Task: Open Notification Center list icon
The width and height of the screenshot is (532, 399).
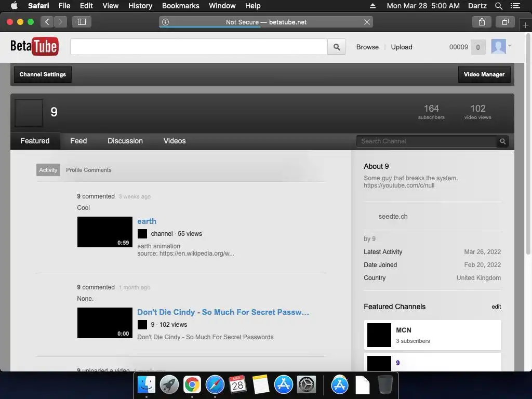Action: click(515, 6)
